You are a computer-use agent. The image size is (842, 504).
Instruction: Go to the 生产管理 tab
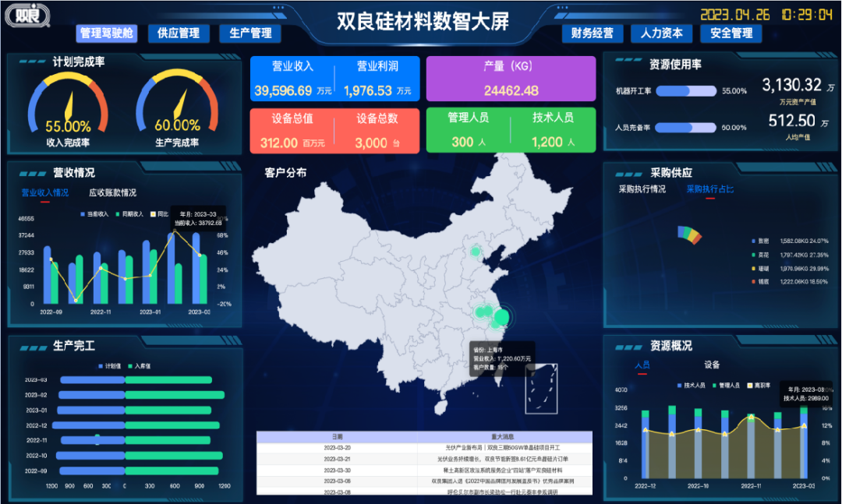pos(250,33)
